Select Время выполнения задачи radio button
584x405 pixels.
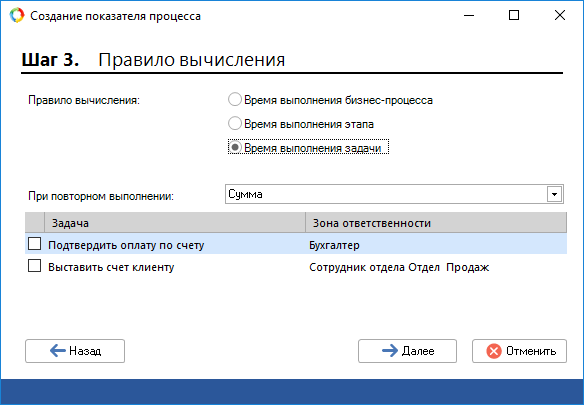235,147
